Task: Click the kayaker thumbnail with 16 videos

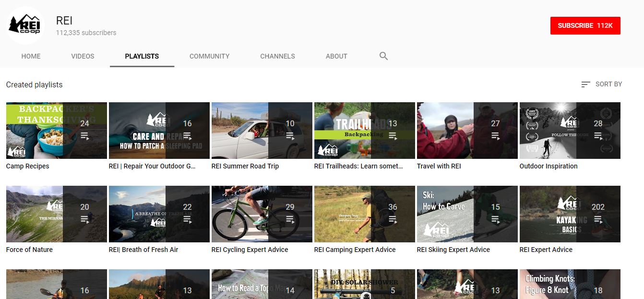Action: point(57,284)
